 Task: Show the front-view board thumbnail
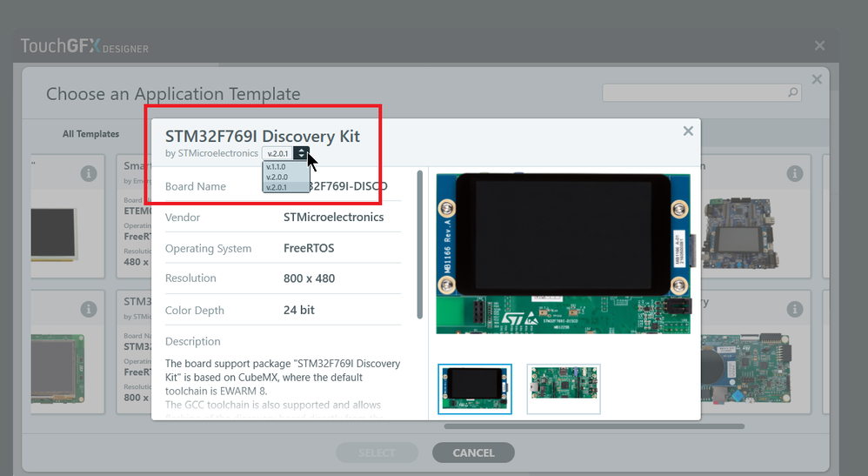tap(475, 389)
